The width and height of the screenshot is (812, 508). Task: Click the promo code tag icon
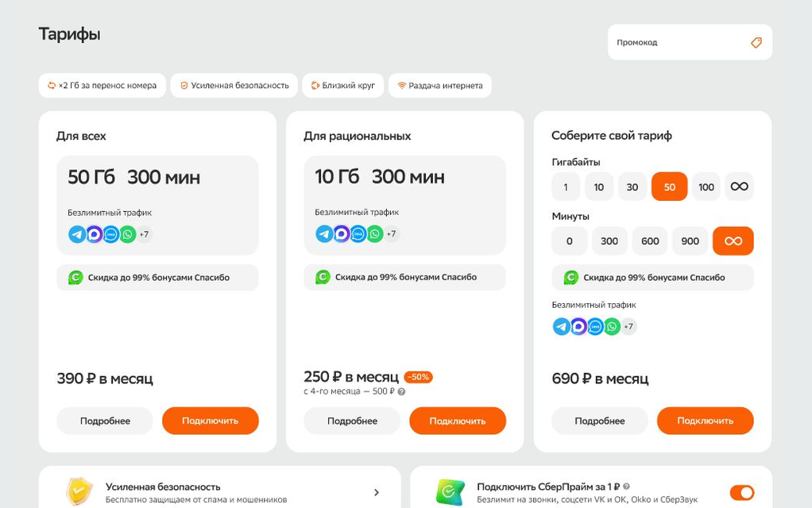(x=756, y=42)
